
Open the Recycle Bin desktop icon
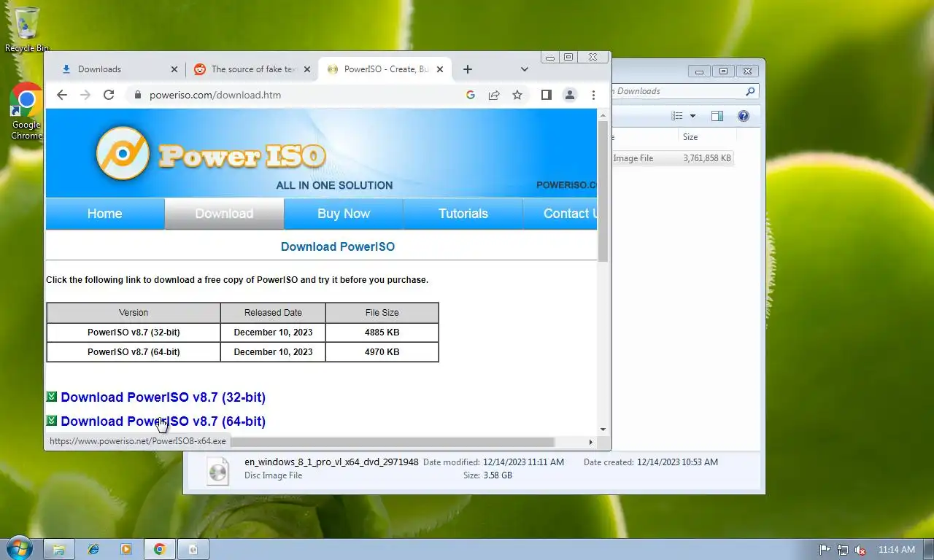click(x=27, y=29)
